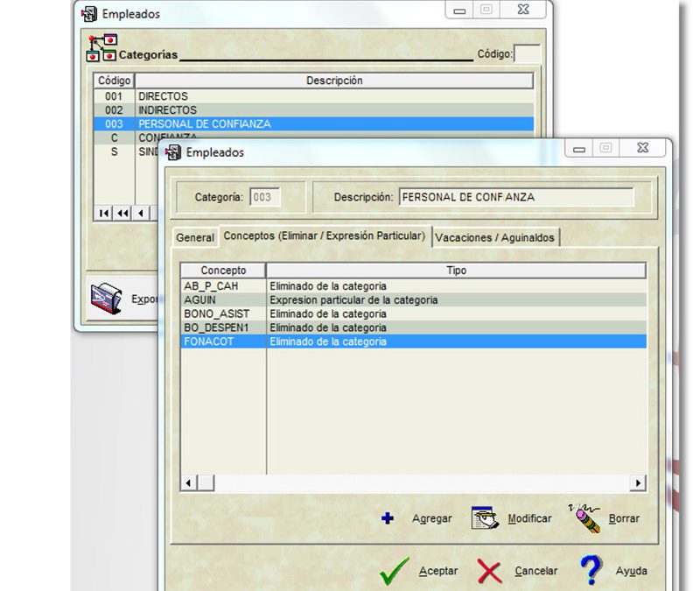Jump to first record navigation button

click(x=105, y=213)
